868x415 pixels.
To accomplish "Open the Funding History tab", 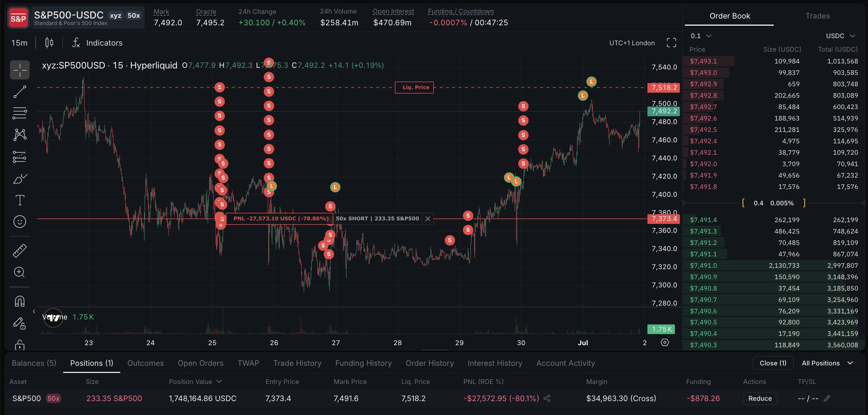I will (x=363, y=363).
